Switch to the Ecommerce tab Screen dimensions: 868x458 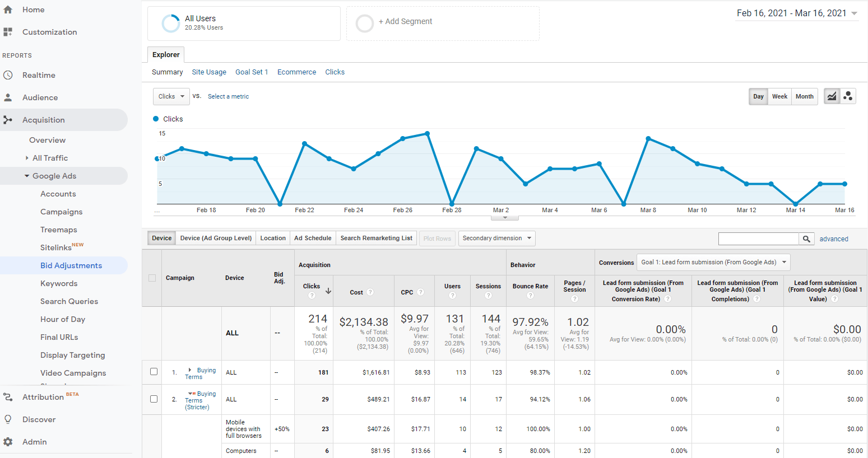[x=296, y=72]
